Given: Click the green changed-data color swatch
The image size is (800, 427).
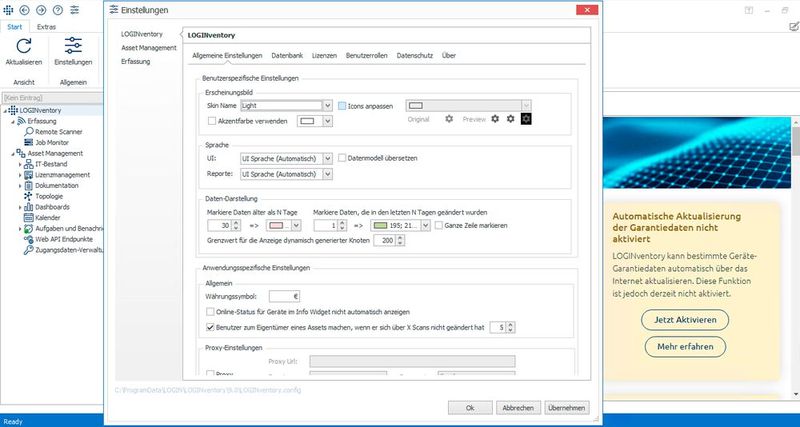Looking at the screenshot, I should tap(380, 225).
